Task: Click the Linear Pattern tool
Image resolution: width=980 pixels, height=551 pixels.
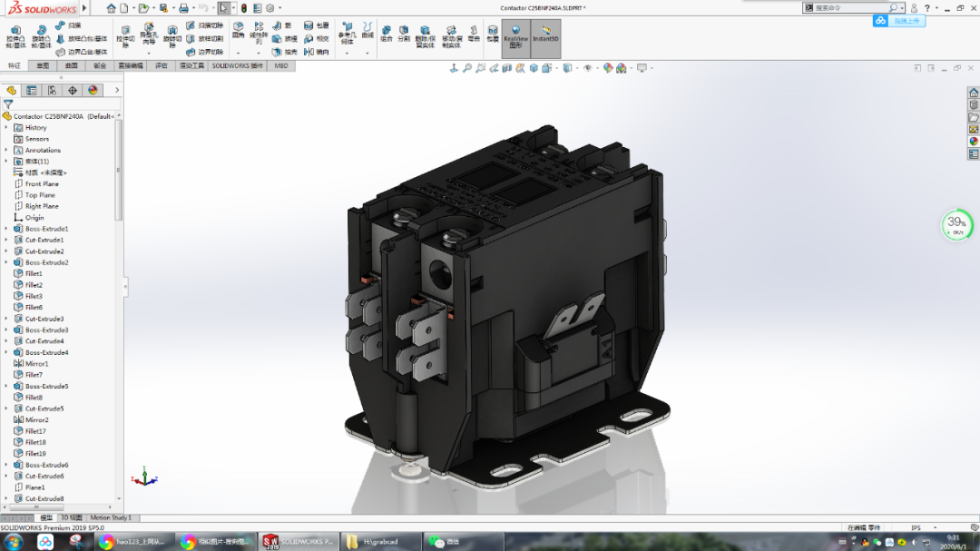Action: pyautogui.click(x=258, y=34)
